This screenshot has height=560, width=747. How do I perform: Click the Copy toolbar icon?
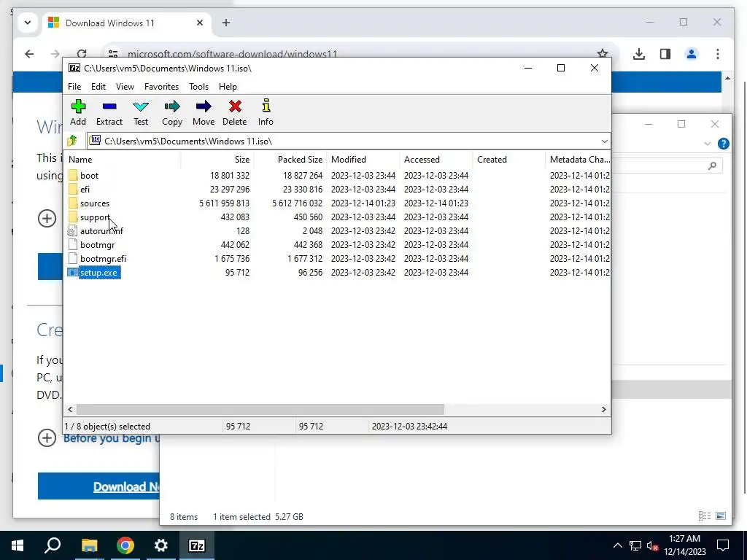click(172, 106)
